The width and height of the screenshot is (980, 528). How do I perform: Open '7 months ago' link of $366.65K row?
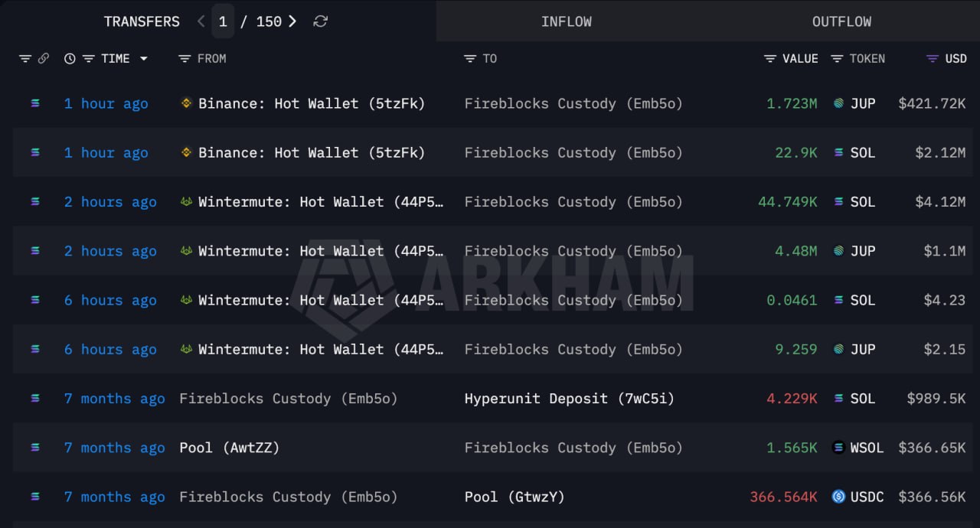coord(114,447)
